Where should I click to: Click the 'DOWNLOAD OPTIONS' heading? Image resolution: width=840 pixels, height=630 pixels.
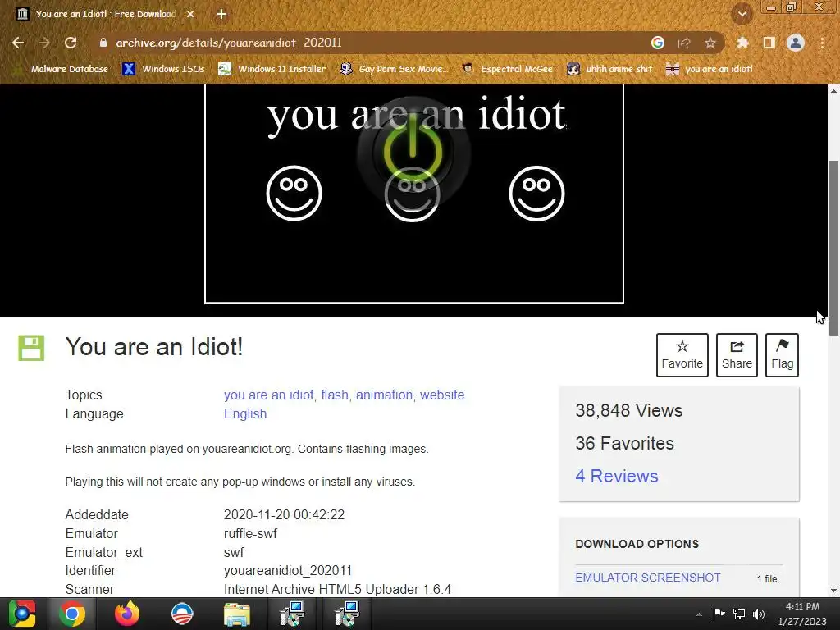click(x=637, y=544)
